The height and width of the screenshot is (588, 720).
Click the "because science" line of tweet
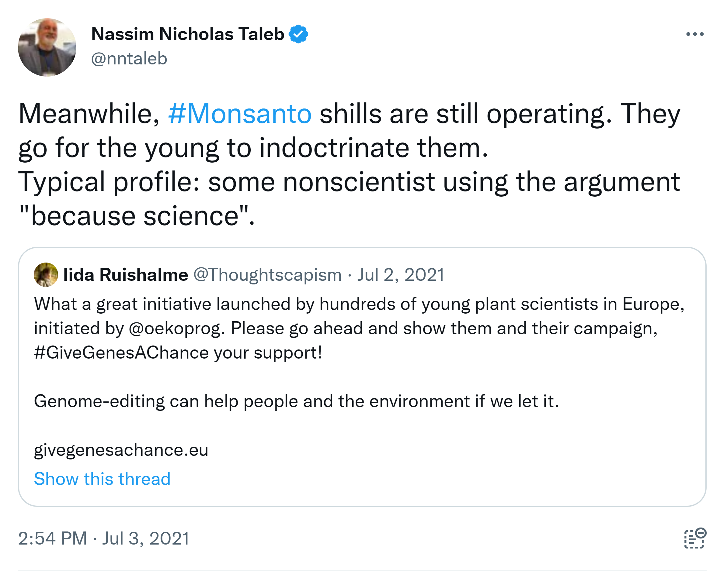pyautogui.click(x=136, y=216)
